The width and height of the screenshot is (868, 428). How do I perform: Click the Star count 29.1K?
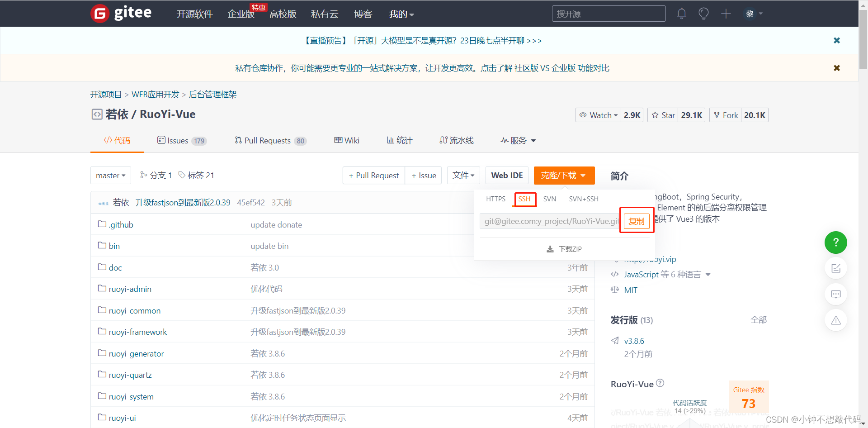692,115
